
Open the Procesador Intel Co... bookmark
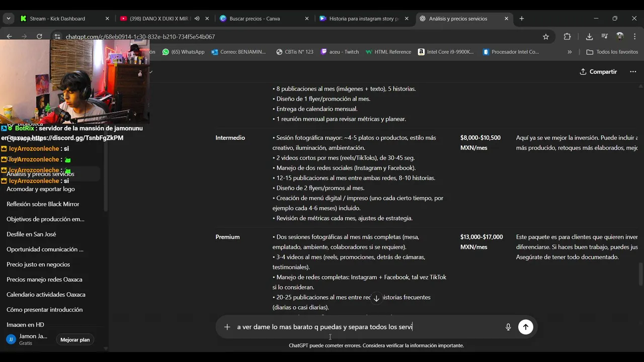click(x=511, y=52)
